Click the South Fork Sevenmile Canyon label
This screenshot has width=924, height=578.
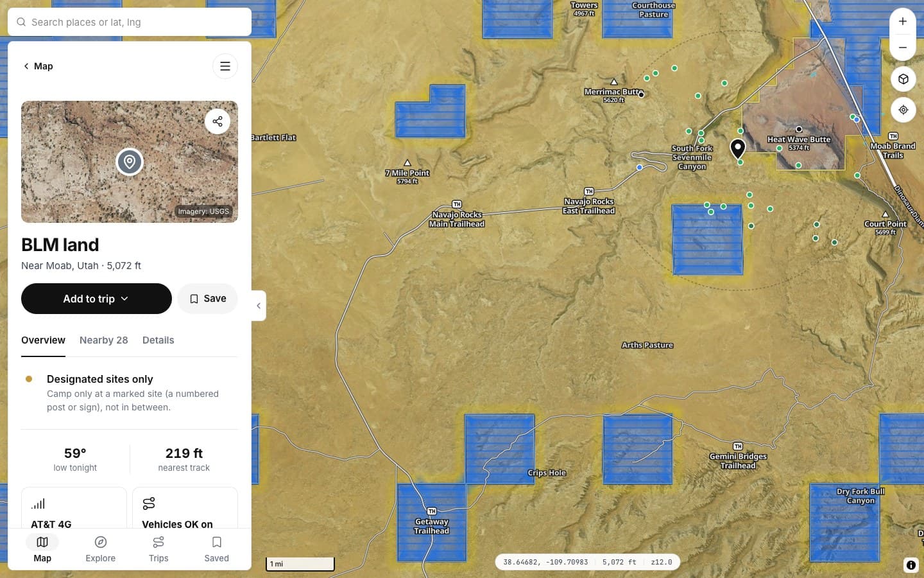(692, 157)
